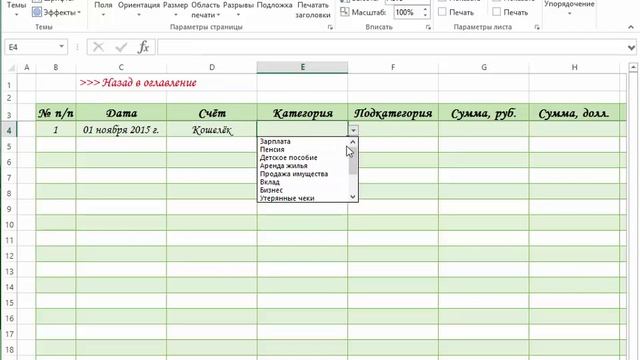This screenshot has height=360, width=640.
Task: Choose Аренда жилья from the list
Action: 303,166
